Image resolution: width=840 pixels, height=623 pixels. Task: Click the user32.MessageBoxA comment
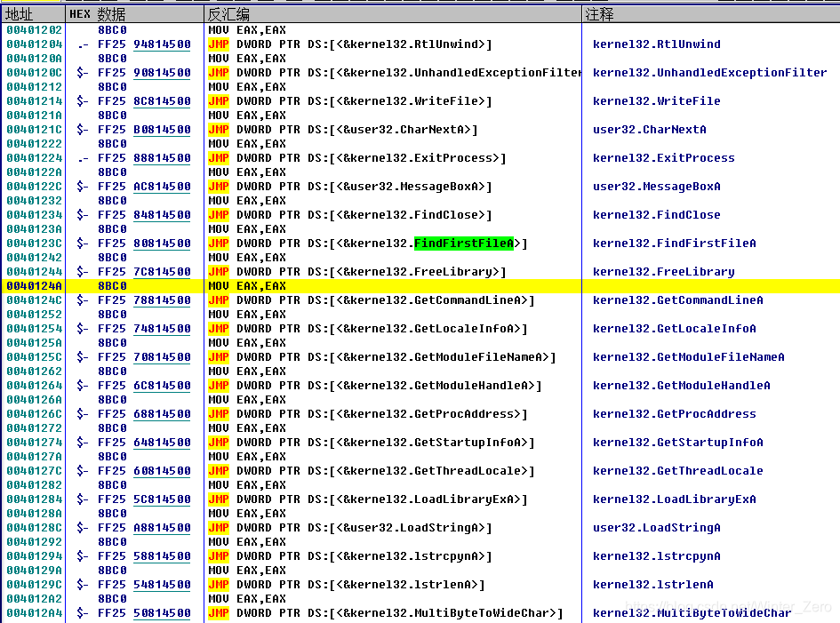(x=656, y=186)
